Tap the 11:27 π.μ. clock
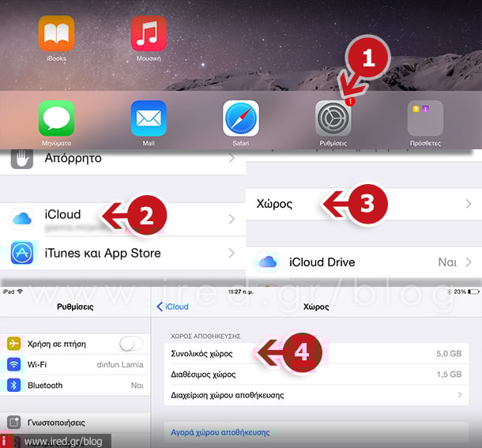This screenshot has width=482, height=448. (x=241, y=292)
